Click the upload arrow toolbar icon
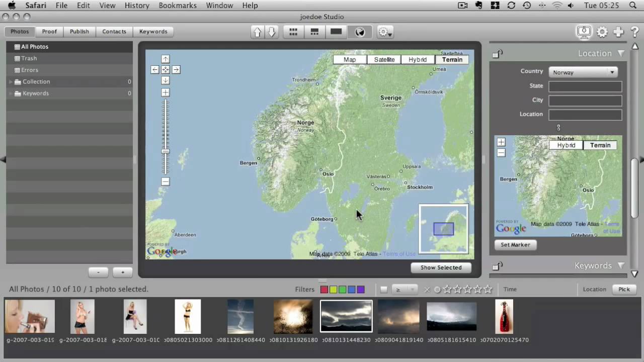The image size is (644, 362). [x=258, y=32]
